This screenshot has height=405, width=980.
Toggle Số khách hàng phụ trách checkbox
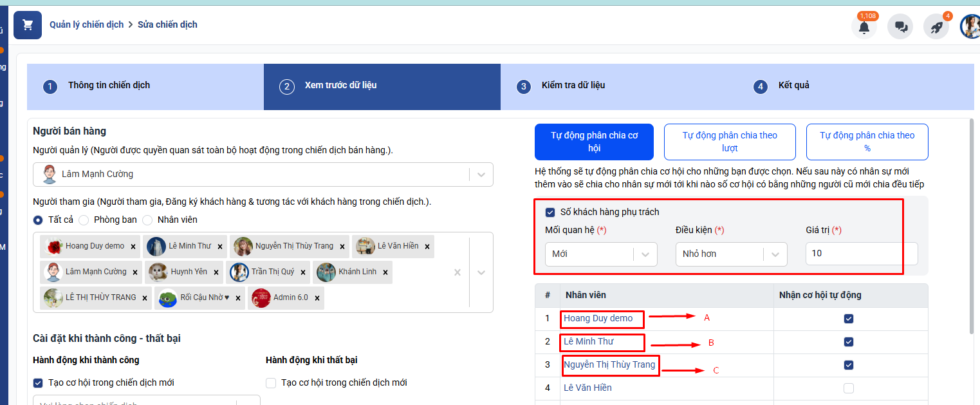550,212
